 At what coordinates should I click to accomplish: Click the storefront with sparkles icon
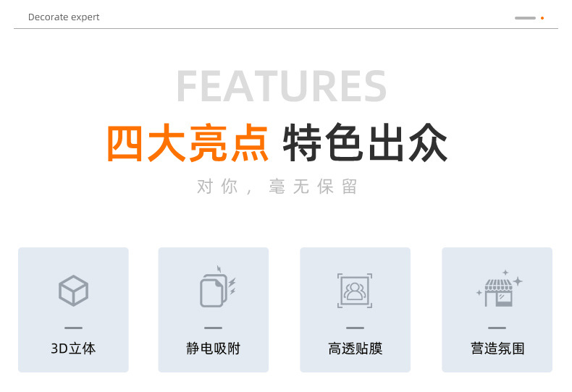[500, 288]
